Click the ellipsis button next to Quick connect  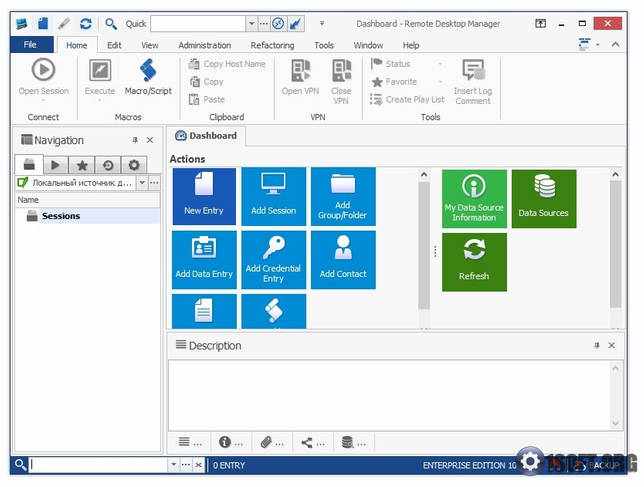pyautogui.click(x=264, y=24)
